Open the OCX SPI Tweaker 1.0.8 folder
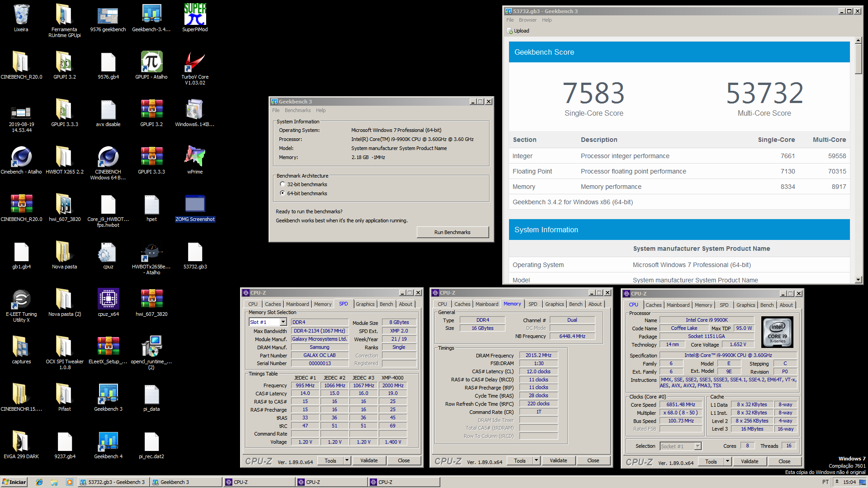 [65, 353]
